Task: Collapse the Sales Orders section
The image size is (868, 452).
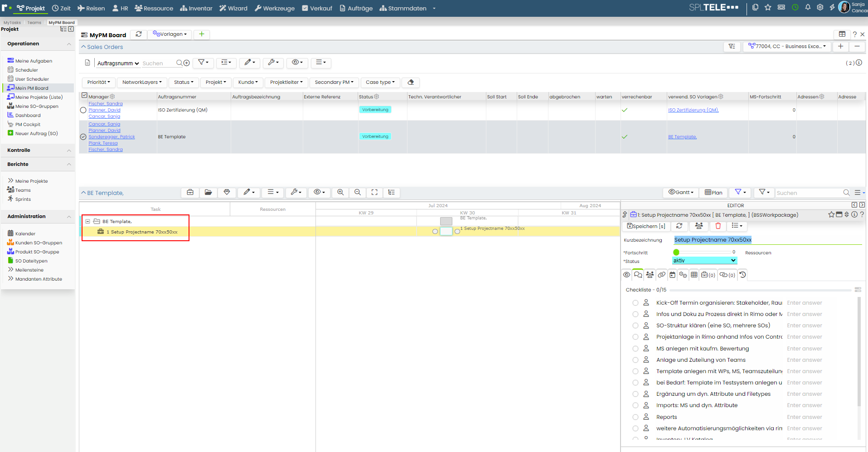Action: click(x=83, y=47)
